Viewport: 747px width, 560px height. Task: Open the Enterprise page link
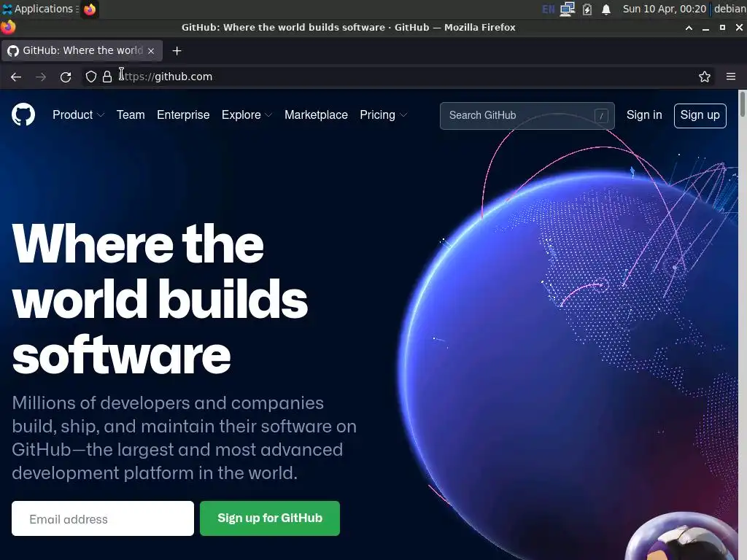pyautogui.click(x=183, y=114)
